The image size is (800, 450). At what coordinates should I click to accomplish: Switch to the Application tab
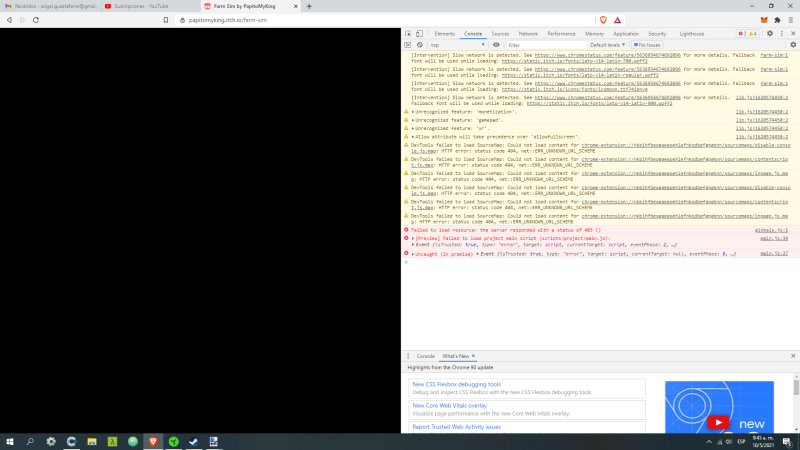626,34
